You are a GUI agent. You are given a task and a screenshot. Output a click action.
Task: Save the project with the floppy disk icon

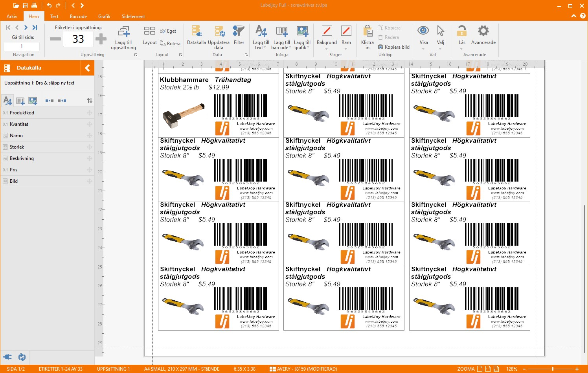pos(25,6)
